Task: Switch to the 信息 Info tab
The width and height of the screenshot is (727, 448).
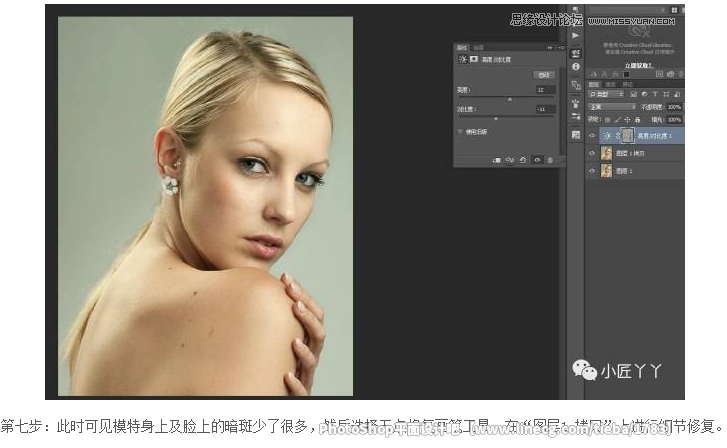Action: pos(478,47)
